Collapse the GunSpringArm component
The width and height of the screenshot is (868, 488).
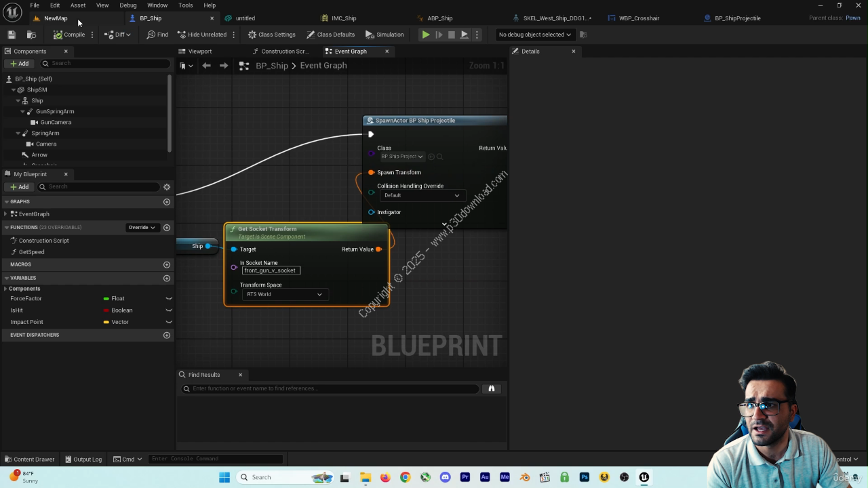point(22,111)
